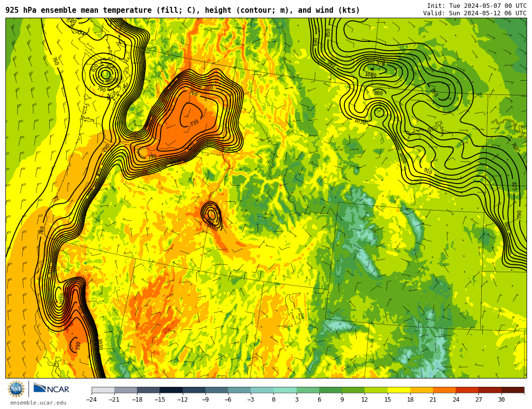Click the NSF logo
The width and height of the screenshot is (532, 409).
coord(16,389)
